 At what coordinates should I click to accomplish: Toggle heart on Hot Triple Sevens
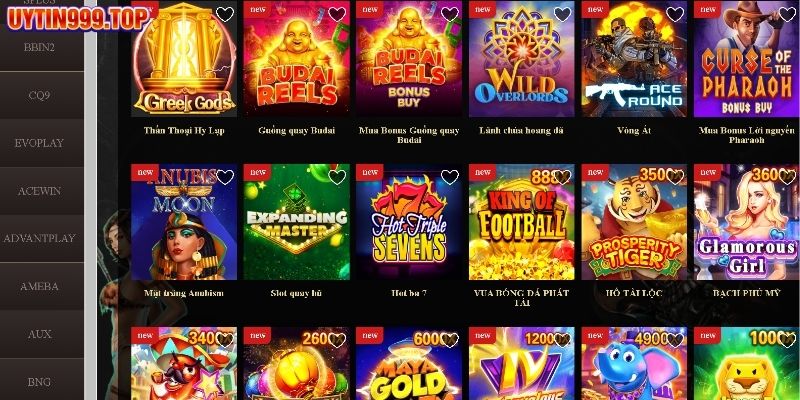449,178
